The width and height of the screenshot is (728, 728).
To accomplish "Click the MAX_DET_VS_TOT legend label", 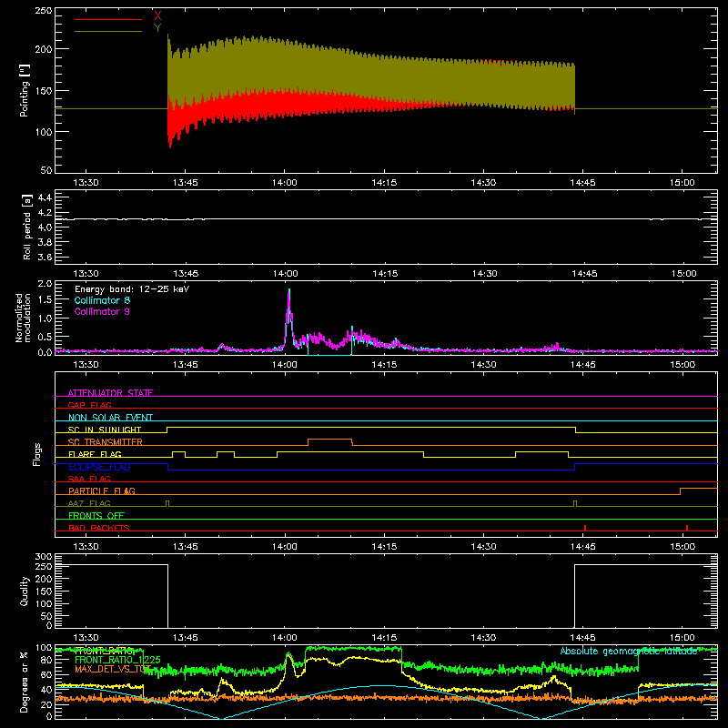I will [113, 669].
